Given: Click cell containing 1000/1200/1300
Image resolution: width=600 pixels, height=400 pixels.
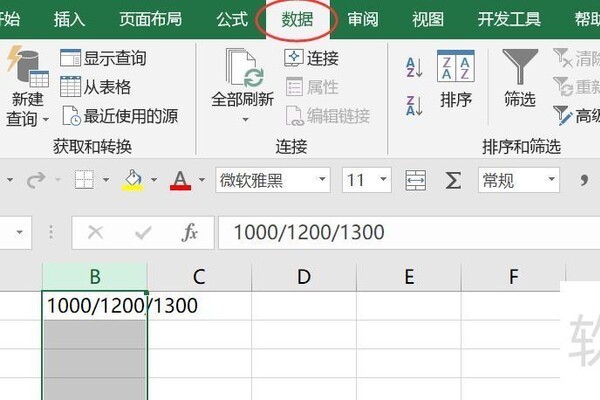Looking at the screenshot, I should click(x=95, y=305).
